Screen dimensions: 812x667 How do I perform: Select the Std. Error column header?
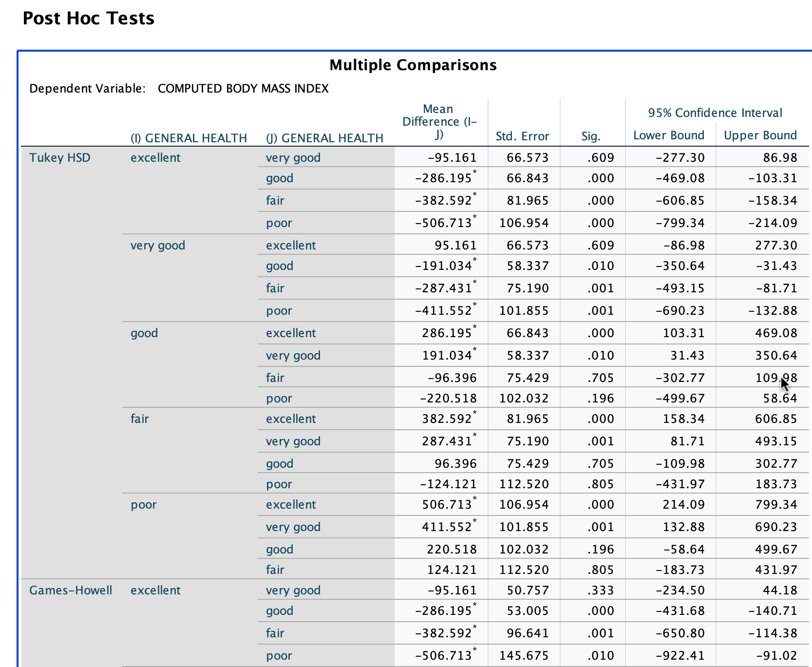[x=523, y=136]
